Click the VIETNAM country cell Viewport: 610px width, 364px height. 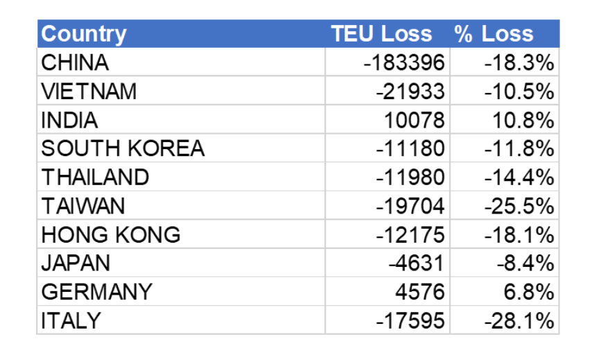89,92
